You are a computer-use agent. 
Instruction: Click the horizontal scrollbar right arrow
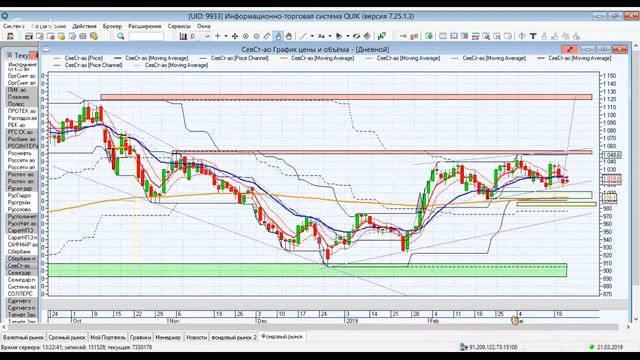(628, 327)
